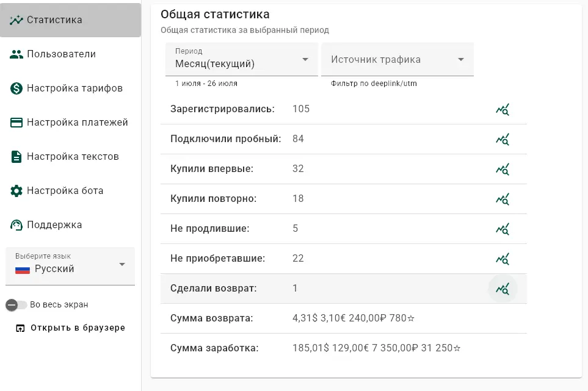Open chart details for Не приобретавшие row
Image resolution: width=588 pixels, height=391 pixels.
(x=503, y=259)
